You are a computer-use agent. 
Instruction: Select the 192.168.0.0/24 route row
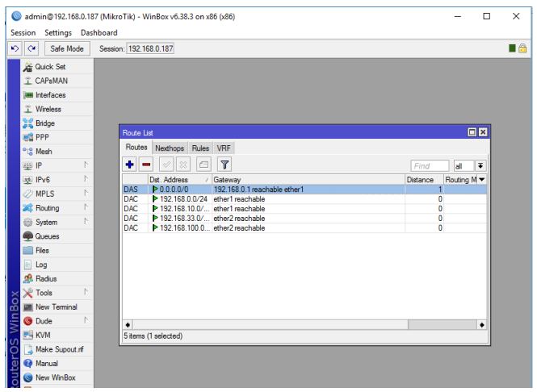(304, 199)
